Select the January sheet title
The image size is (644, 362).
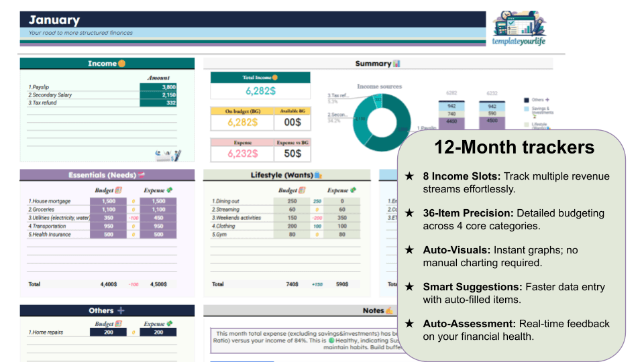pyautogui.click(x=54, y=19)
